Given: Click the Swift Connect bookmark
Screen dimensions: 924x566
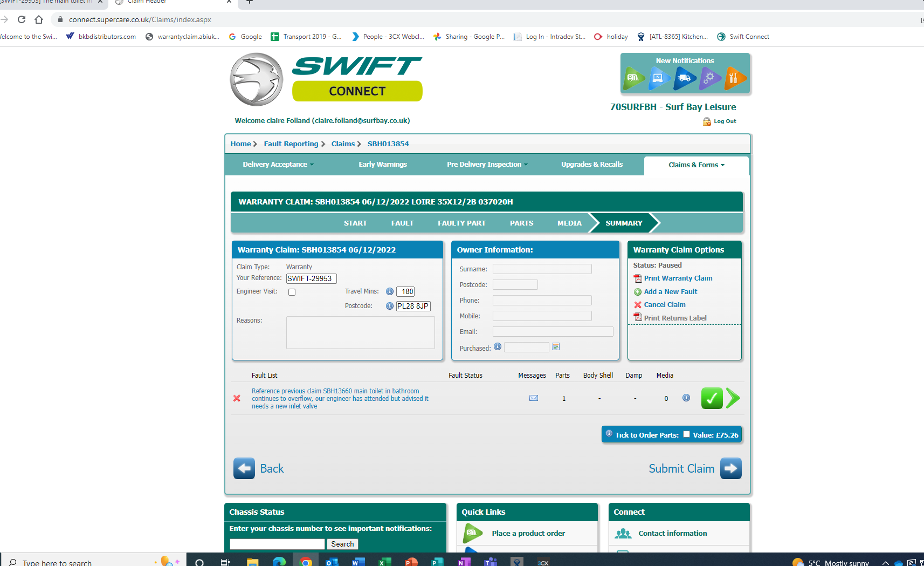Looking at the screenshot, I should point(743,37).
